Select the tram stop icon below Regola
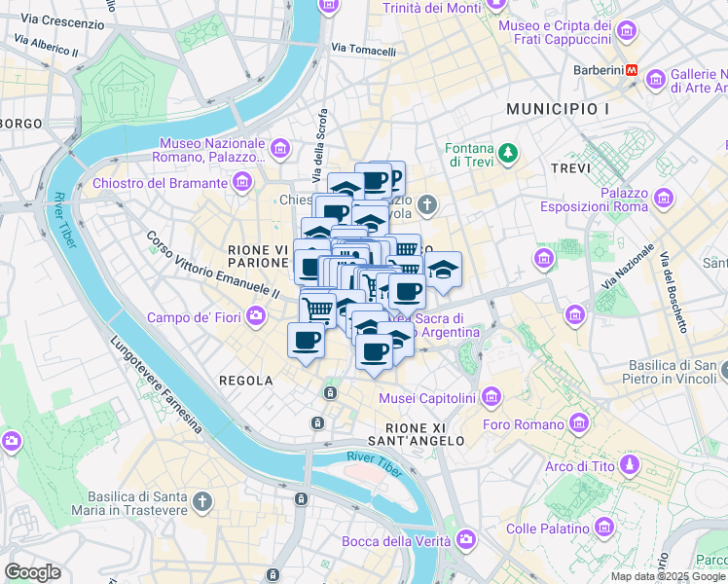 330,393
